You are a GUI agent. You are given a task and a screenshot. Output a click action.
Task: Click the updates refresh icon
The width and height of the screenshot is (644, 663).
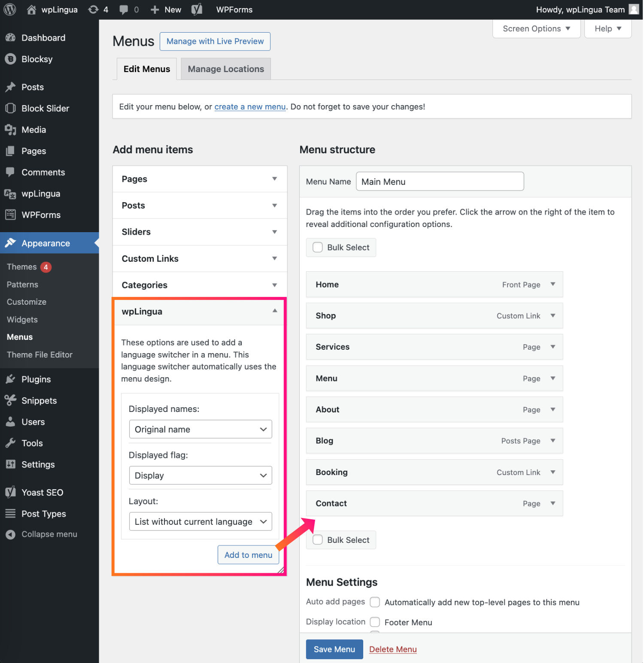(93, 9)
